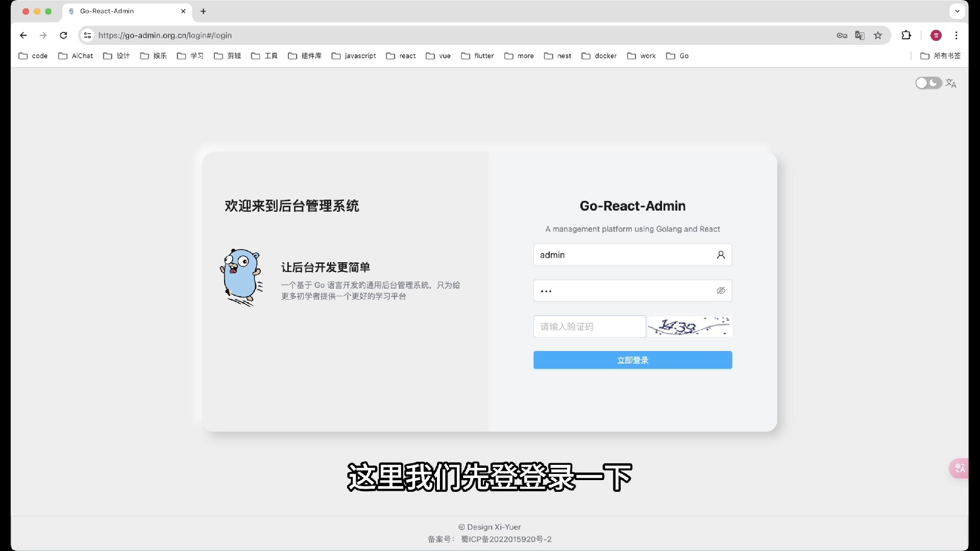Open the AiChat bookmarks folder
This screenshot has height=551, width=980.
[x=76, y=56]
